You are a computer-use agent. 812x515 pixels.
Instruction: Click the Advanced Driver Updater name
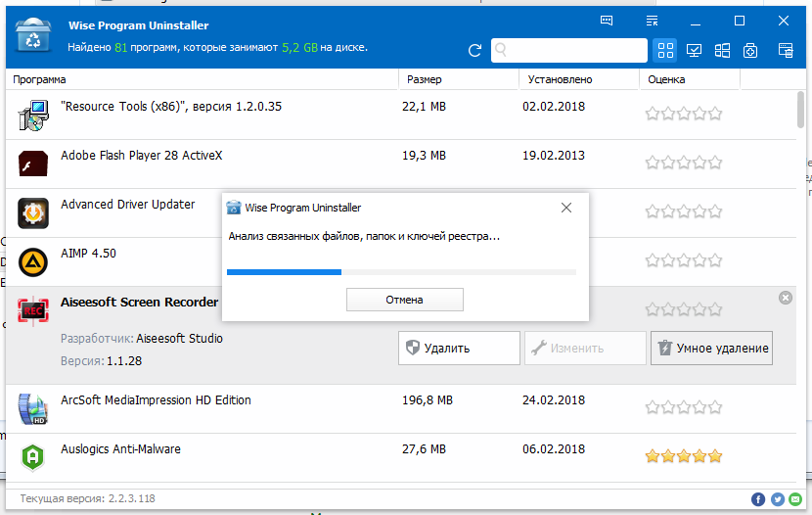(128, 204)
